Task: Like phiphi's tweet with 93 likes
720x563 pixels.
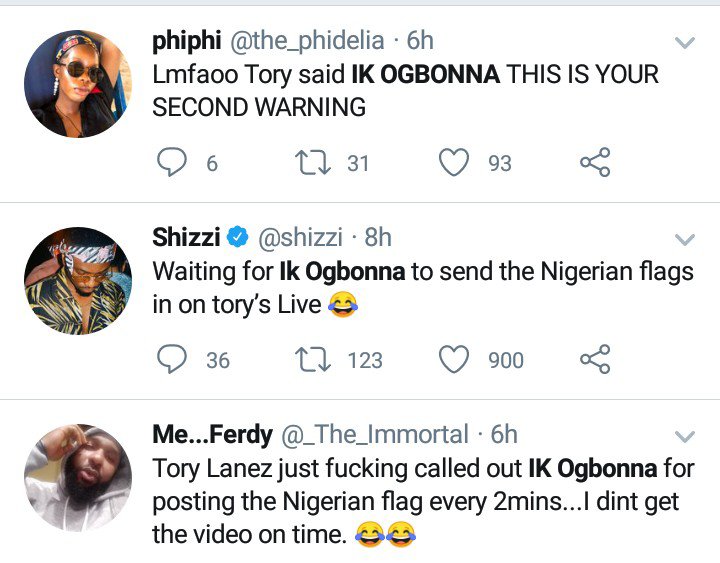Action: (455, 163)
